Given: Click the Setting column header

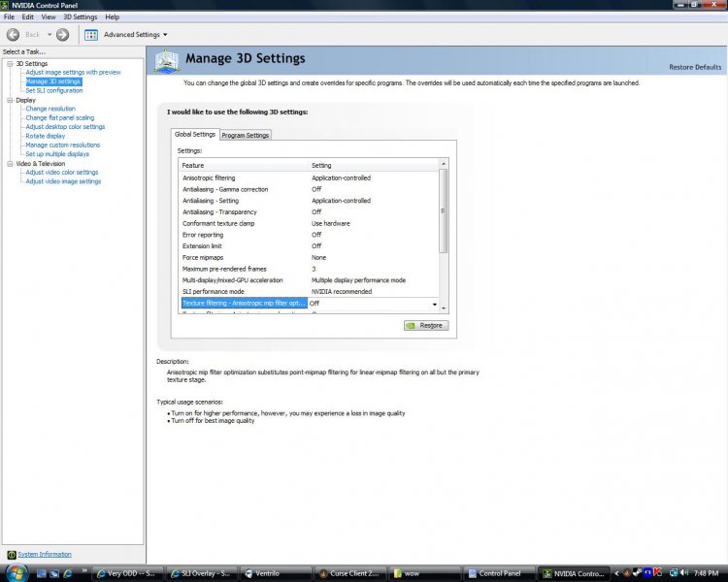Looking at the screenshot, I should [374, 165].
